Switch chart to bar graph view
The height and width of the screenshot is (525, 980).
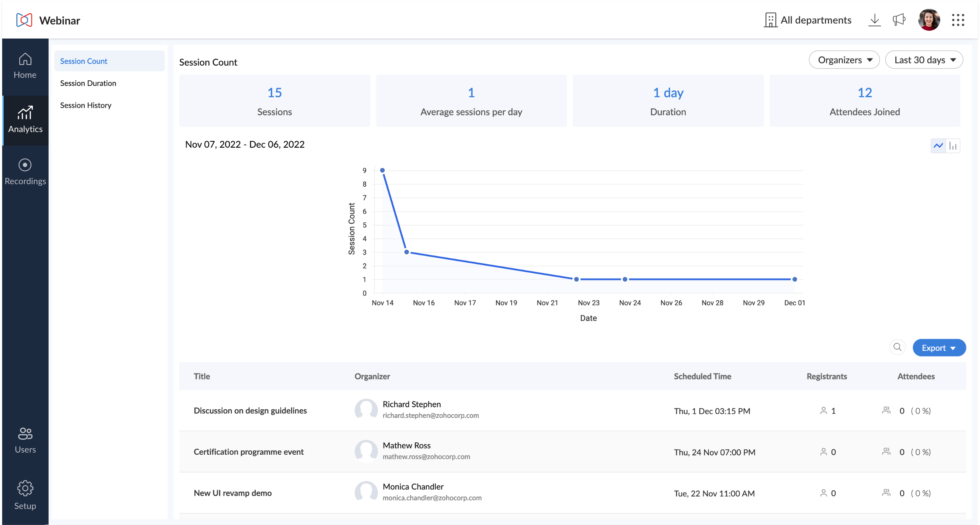click(952, 146)
